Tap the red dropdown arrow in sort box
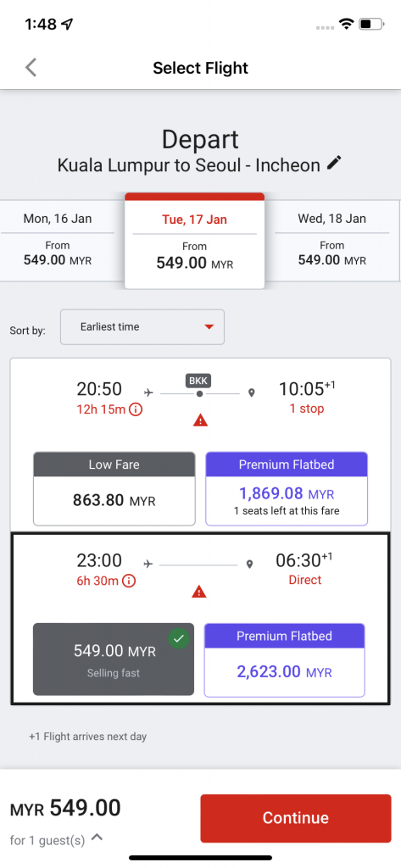Viewport: 401px width, 868px height. (x=209, y=326)
